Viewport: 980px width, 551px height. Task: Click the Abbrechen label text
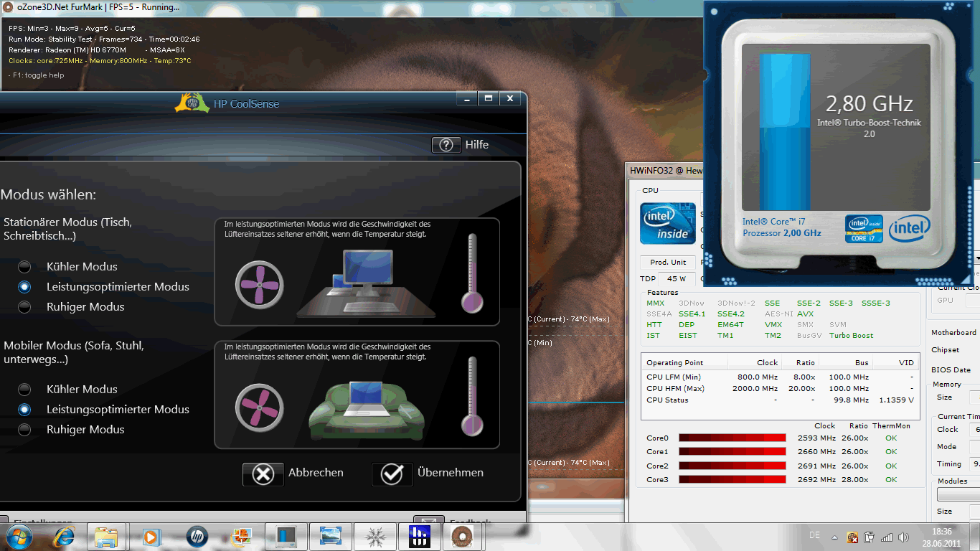point(316,473)
